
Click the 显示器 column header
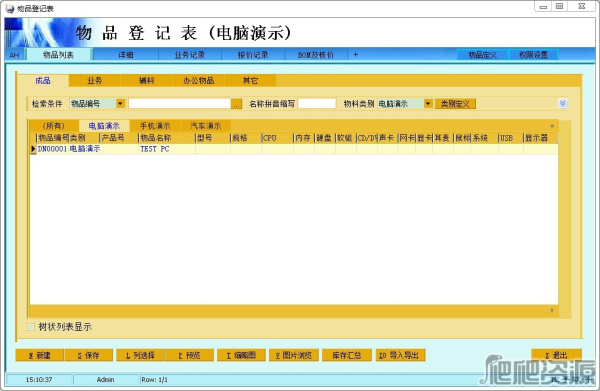540,138
